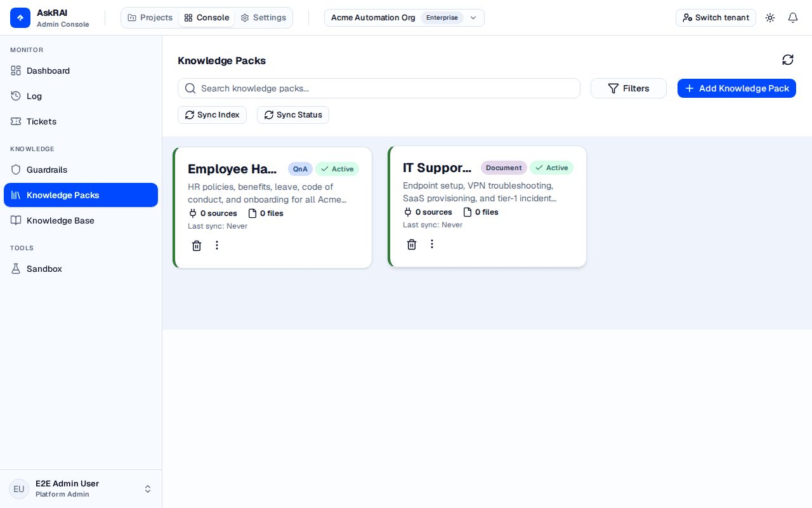Viewport: 812px width, 508px height.
Task: Go to Dashboard in sidebar
Action: pos(81,70)
